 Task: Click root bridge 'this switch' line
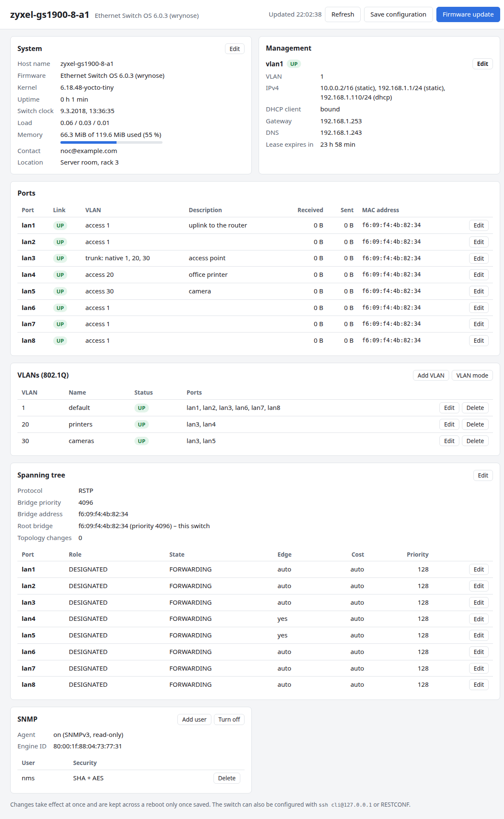(144, 526)
